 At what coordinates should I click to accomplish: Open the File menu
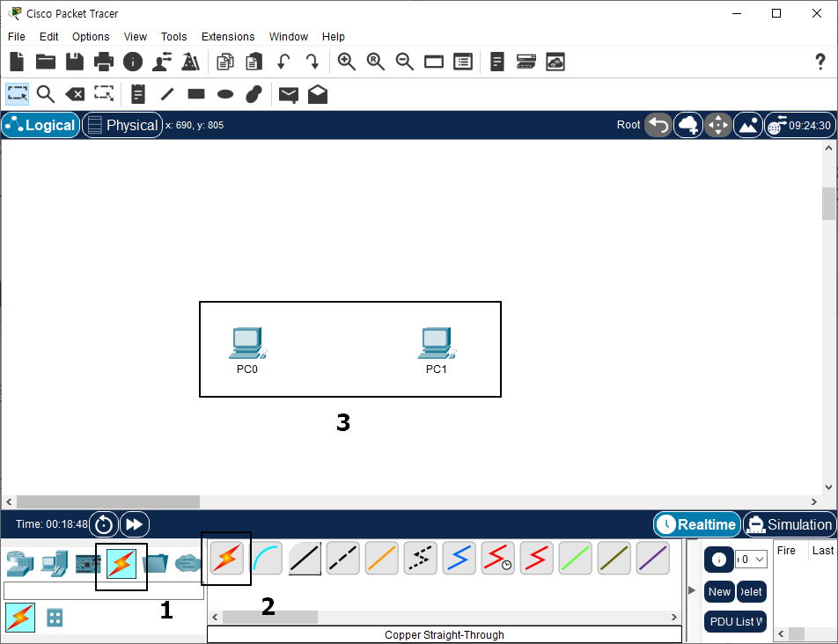click(x=17, y=36)
